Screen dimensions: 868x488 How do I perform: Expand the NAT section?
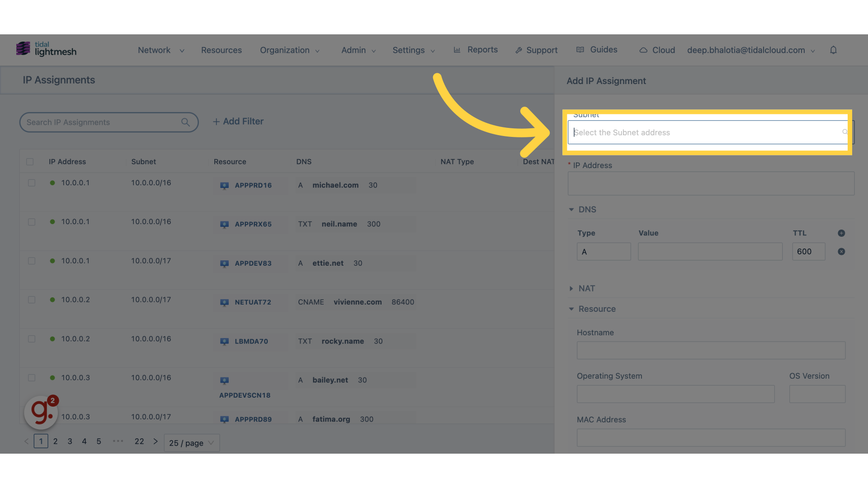click(582, 288)
